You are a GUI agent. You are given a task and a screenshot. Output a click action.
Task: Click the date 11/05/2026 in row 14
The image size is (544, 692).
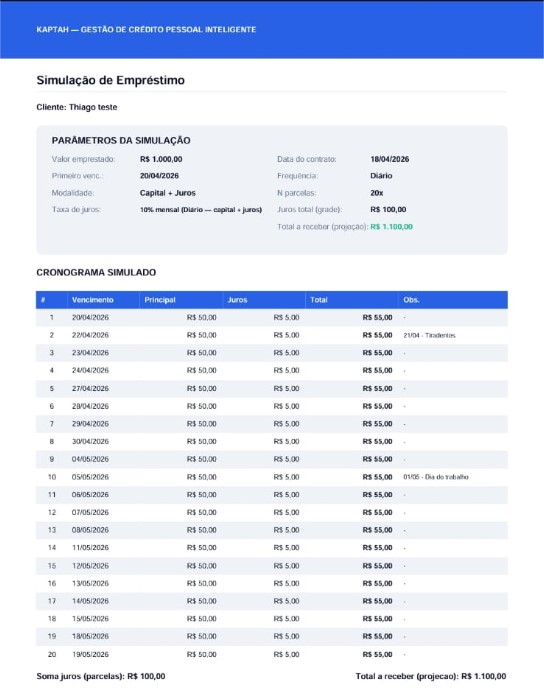(x=90, y=548)
